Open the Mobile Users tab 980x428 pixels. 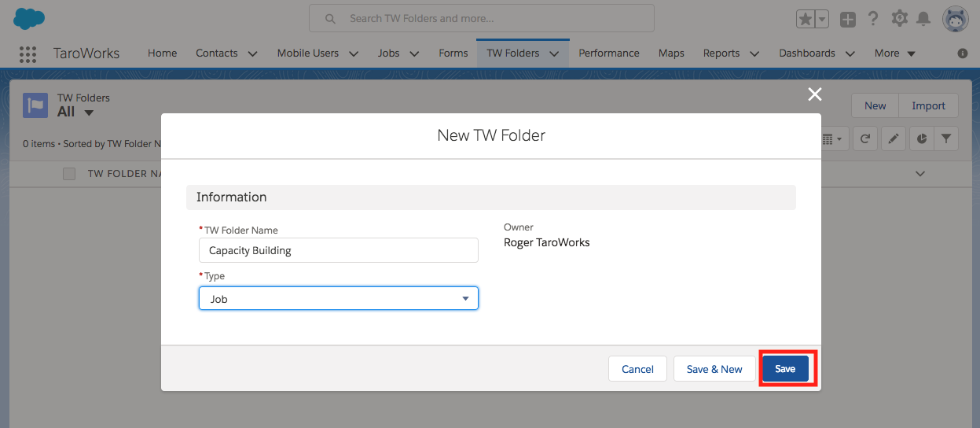(308, 53)
